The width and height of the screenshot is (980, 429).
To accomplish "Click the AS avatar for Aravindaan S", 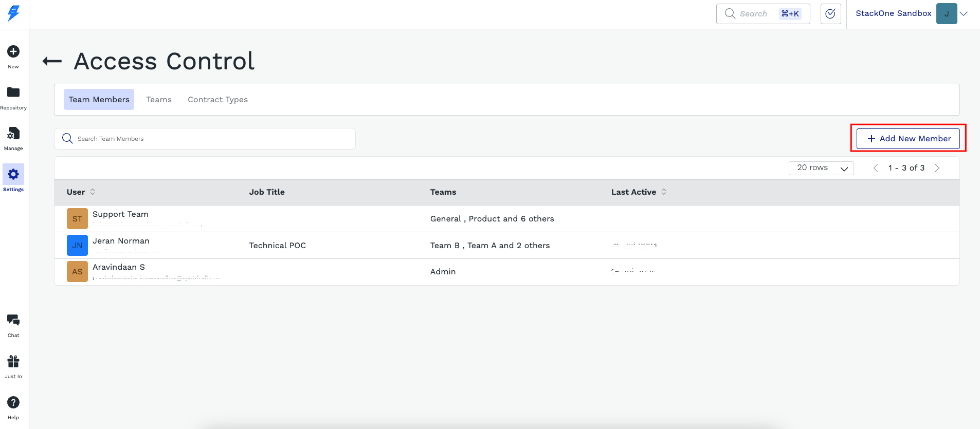I will [77, 272].
